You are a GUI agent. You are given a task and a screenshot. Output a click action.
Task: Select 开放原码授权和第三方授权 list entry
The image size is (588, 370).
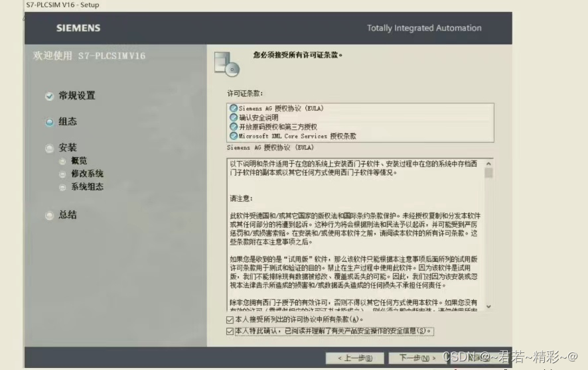(278, 127)
